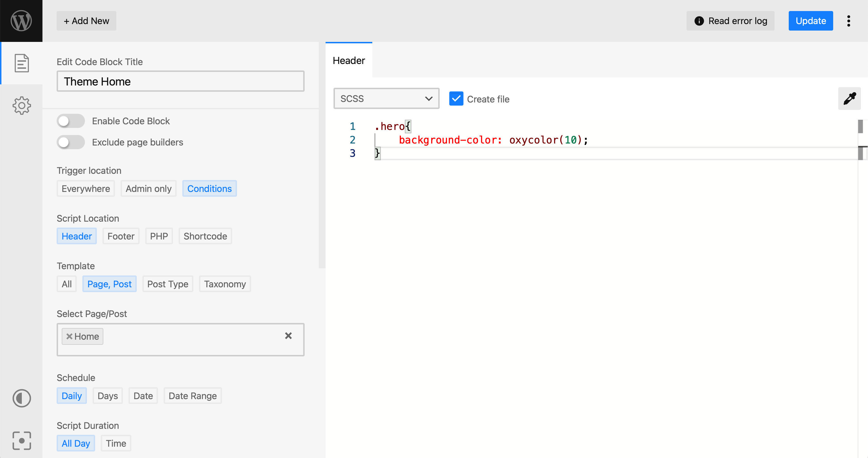868x458 pixels.
Task: Uncheck the Create file checkbox
Action: click(x=456, y=99)
